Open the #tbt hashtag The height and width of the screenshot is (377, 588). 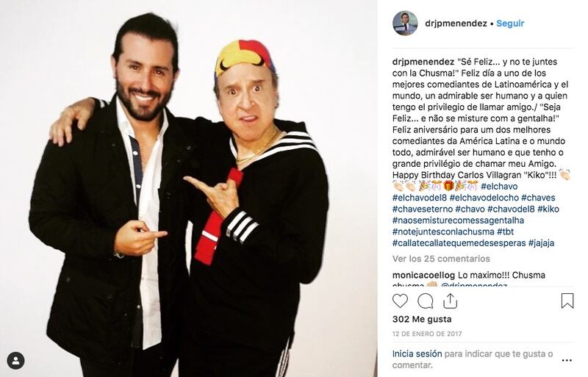click(x=505, y=231)
